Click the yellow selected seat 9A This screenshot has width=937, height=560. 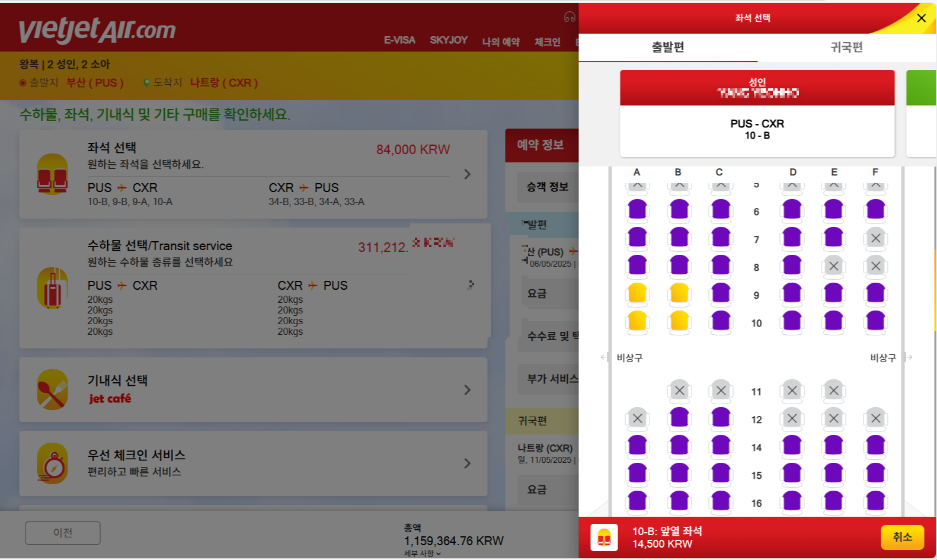click(637, 294)
